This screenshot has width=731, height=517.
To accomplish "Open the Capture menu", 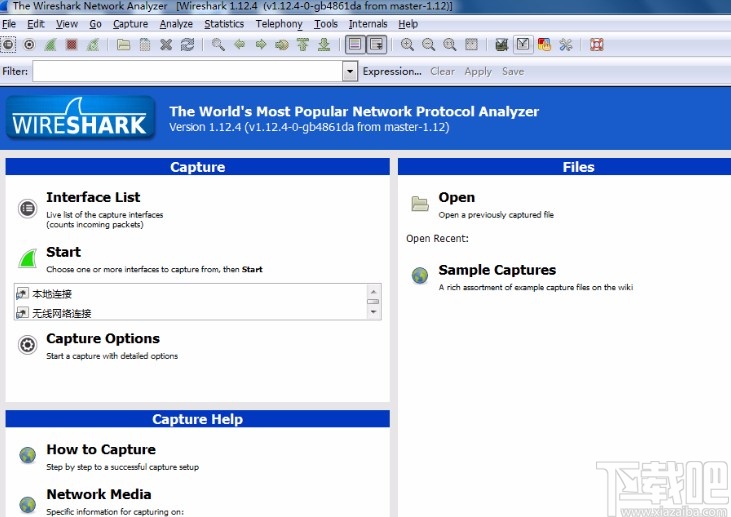I will click(x=131, y=24).
